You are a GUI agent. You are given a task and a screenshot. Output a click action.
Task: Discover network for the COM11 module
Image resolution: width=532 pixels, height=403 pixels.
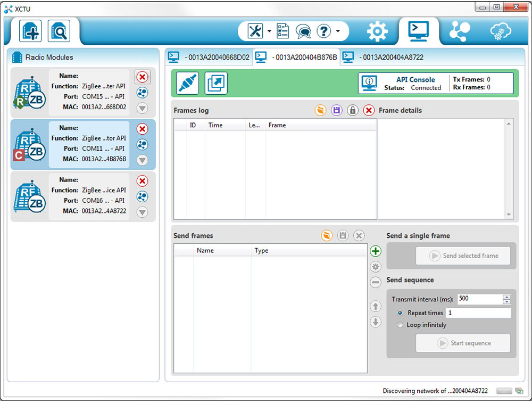pos(142,145)
